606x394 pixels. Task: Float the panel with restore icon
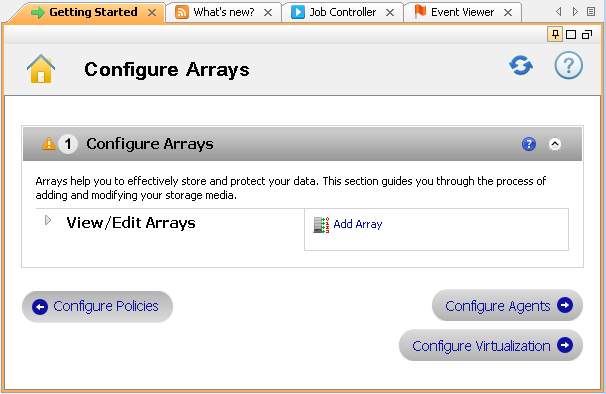[587, 35]
